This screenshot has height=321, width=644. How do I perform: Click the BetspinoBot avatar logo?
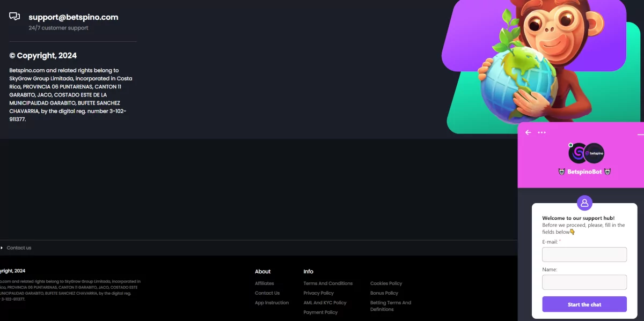tap(586, 153)
